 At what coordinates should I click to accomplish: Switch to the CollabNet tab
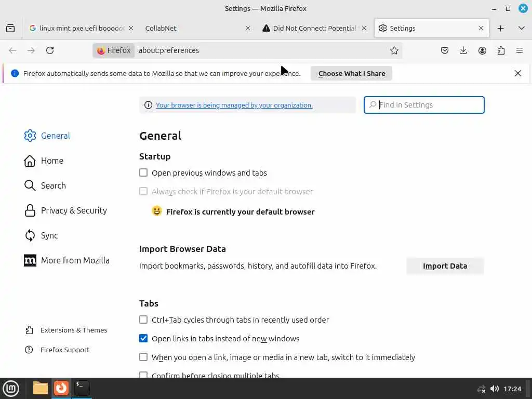192,28
